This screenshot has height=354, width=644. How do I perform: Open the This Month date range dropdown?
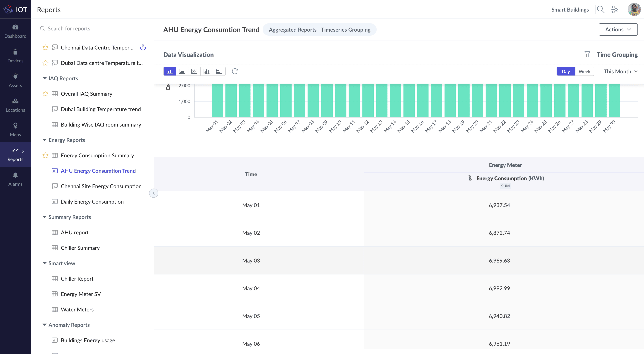(x=620, y=71)
